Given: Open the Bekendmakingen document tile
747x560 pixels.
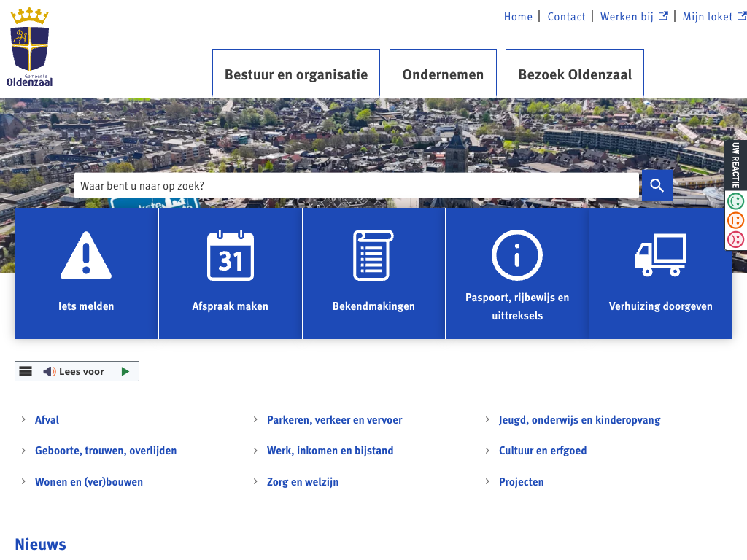Looking at the screenshot, I should pyautogui.click(x=373, y=273).
